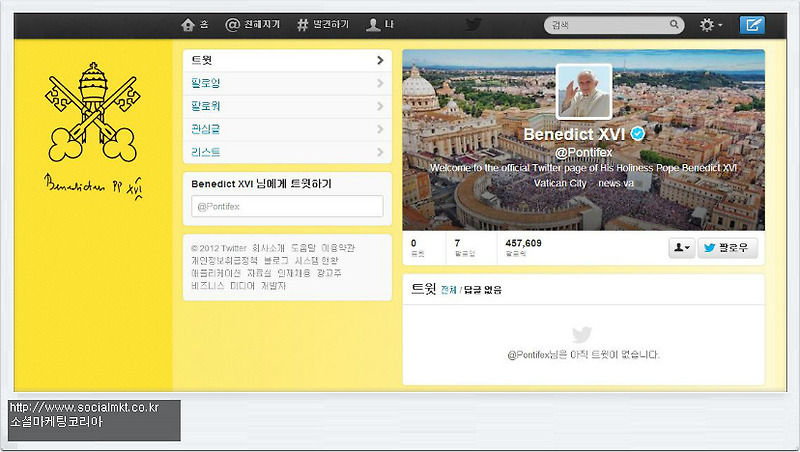
Task: Click the 0 tweets count stat
Action: click(x=417, y=247)
